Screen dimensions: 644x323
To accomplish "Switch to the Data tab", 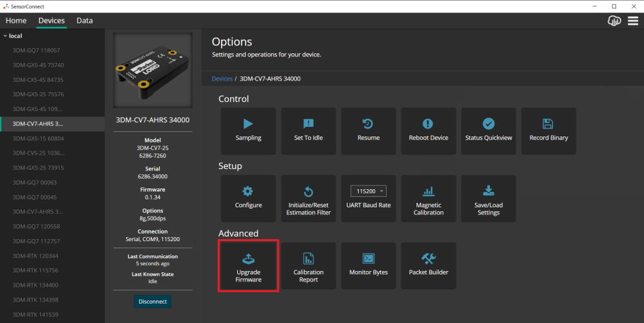I will pyautogui.click(x=84, y=21).
